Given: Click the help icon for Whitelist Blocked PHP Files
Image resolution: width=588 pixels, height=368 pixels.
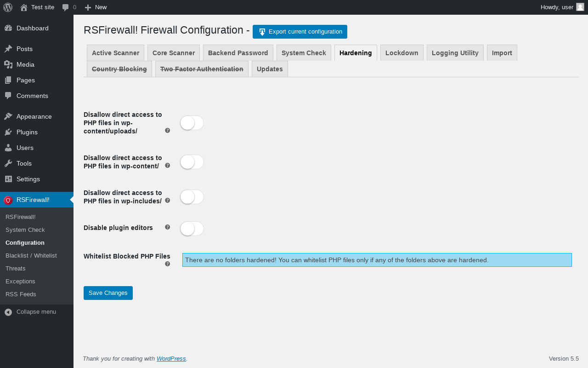Looking at the screenshot, I should pos(168,264).
